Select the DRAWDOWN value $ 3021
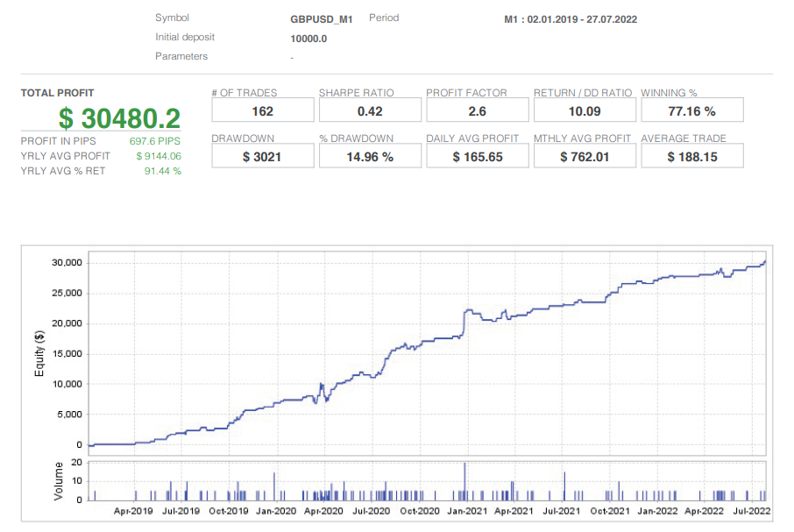 point(262,155)
